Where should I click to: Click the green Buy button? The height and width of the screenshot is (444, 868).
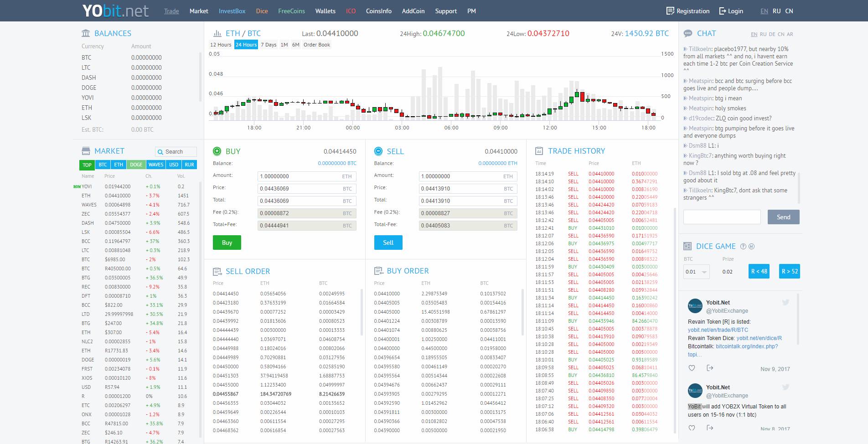pos(227,243)
